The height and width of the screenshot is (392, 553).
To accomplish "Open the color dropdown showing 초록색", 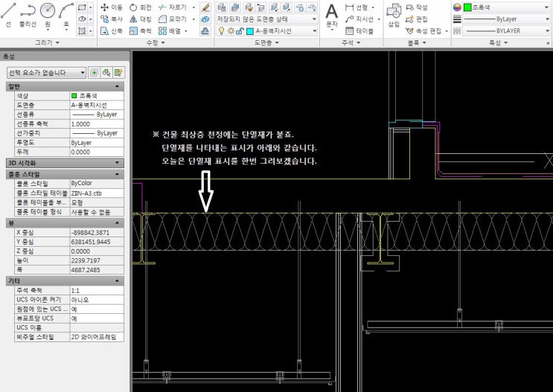I will pyautogui.click(x=506, y=7).
